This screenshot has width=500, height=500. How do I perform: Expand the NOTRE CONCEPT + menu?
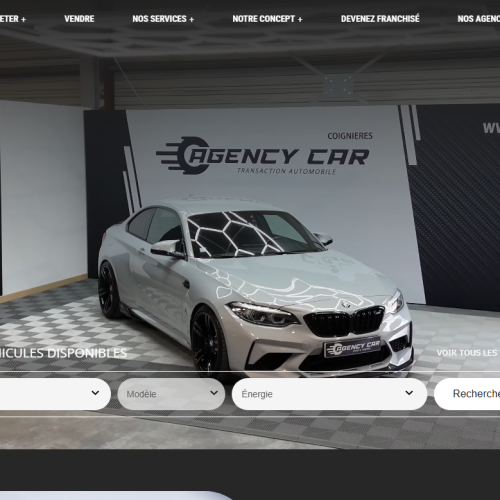tap(267, 19)
